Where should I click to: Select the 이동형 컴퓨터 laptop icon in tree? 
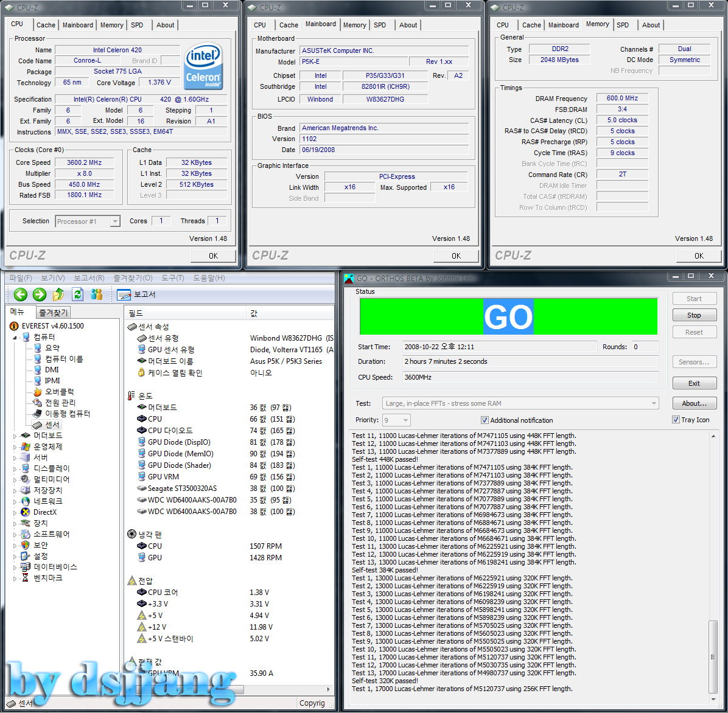(x=38, y=414)
